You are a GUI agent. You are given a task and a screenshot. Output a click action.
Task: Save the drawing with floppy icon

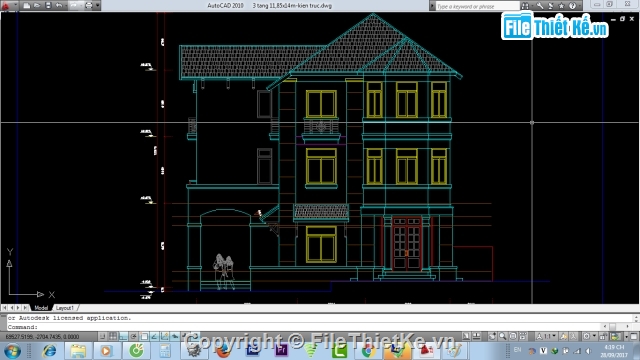tap(48, 5)
